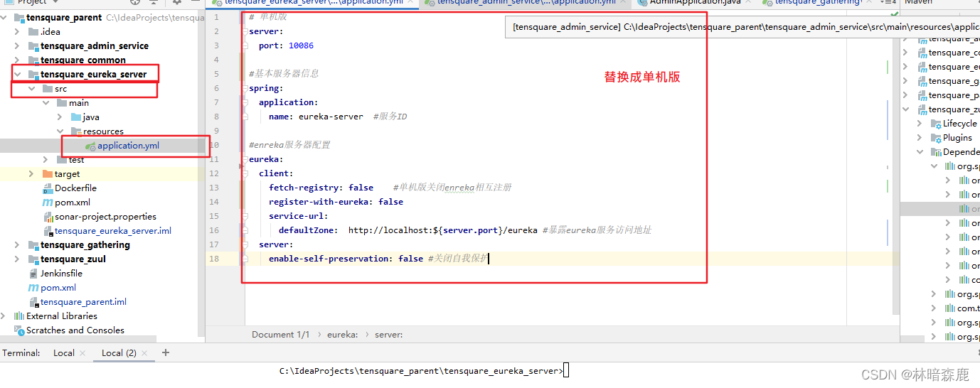Screen dimensions: 980x388
Task: Collapse the tensquare_eureka_server module
Action: click(x=17, y=75)
